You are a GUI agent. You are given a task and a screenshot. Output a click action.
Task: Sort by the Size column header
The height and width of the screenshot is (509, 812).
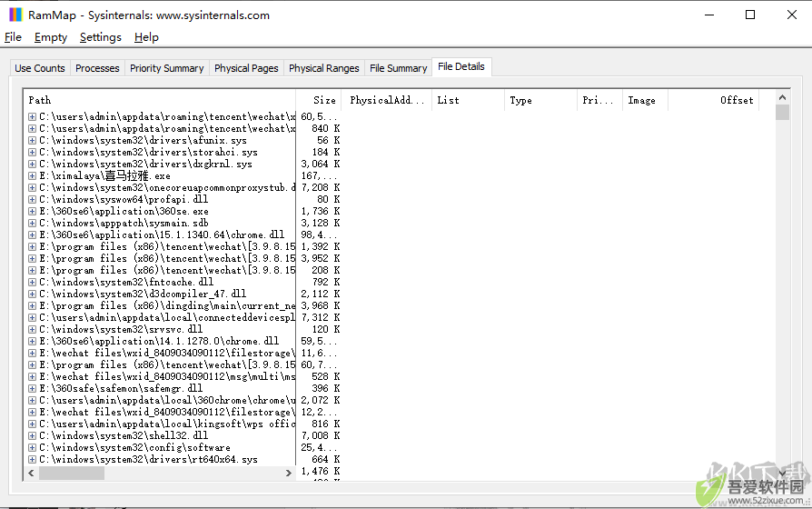tap(319, 100)
